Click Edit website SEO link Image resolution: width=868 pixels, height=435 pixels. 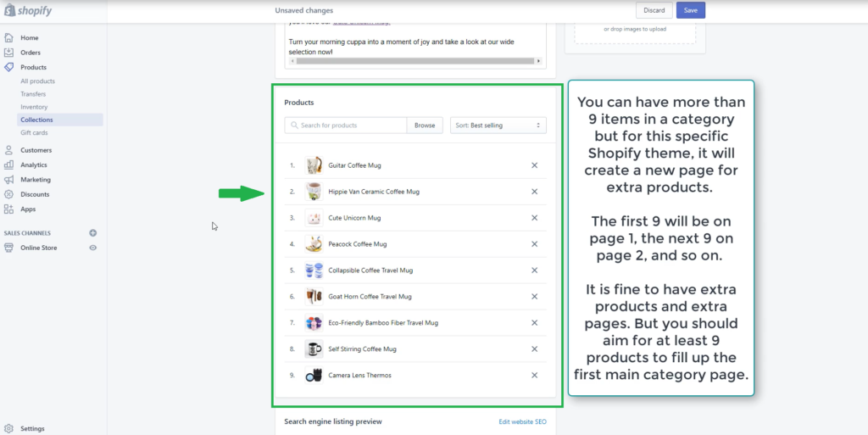point(522,421)
